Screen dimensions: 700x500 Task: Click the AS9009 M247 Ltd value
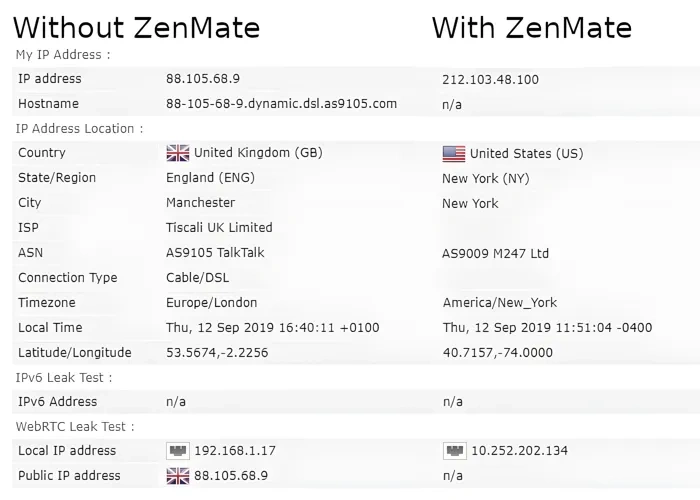click(495, 254)
